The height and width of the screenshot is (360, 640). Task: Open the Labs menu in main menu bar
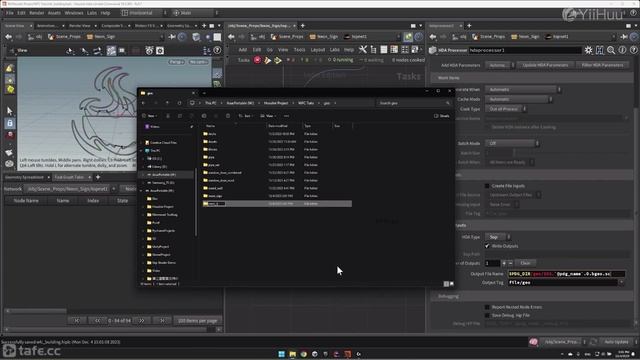pos(92,13)
